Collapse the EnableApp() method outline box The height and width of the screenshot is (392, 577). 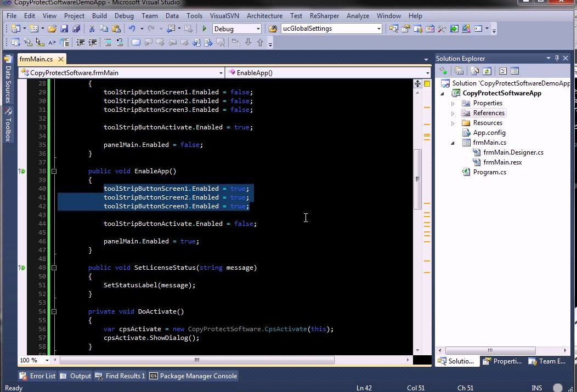click(54, 171)
